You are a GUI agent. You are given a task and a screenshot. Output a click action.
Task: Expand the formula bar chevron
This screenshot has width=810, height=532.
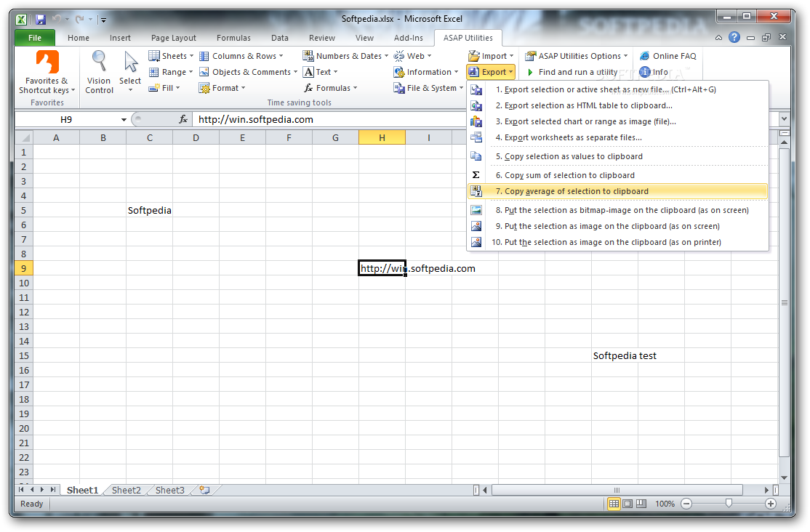784,119
